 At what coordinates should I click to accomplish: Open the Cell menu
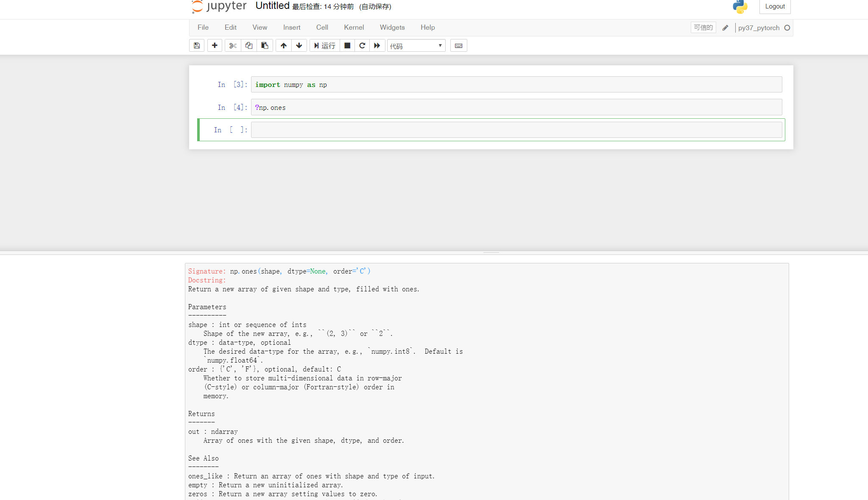[x=322, y=27]
